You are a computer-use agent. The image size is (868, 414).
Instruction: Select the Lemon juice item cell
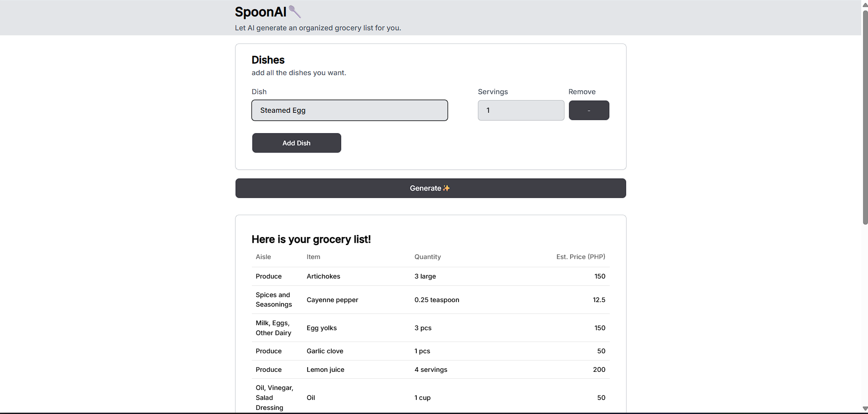[325, 370]
